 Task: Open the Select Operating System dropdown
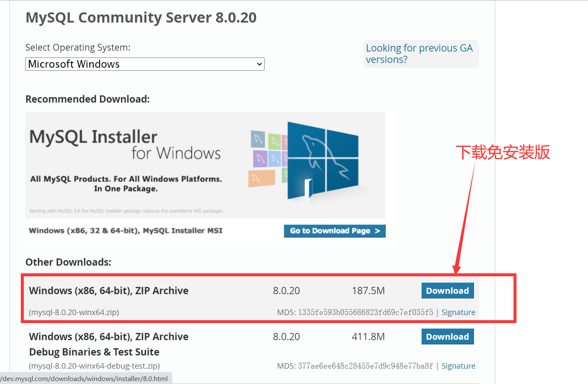tap(145, 64)
